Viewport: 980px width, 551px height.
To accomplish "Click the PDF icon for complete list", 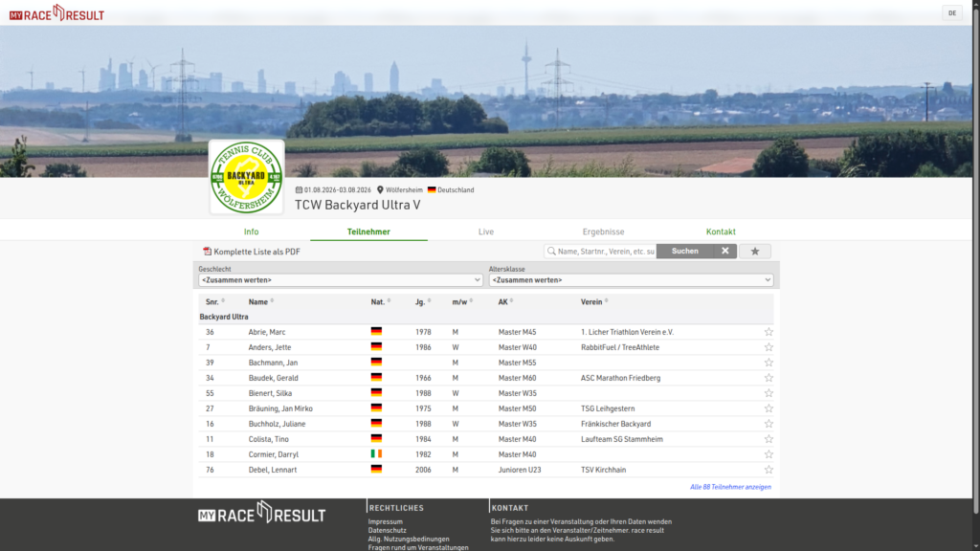I will [207, 252].
